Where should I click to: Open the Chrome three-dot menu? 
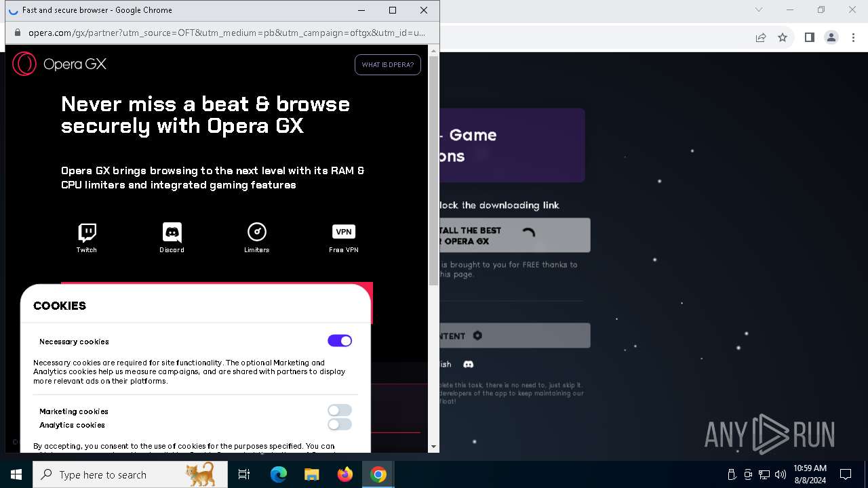[853, 37]
